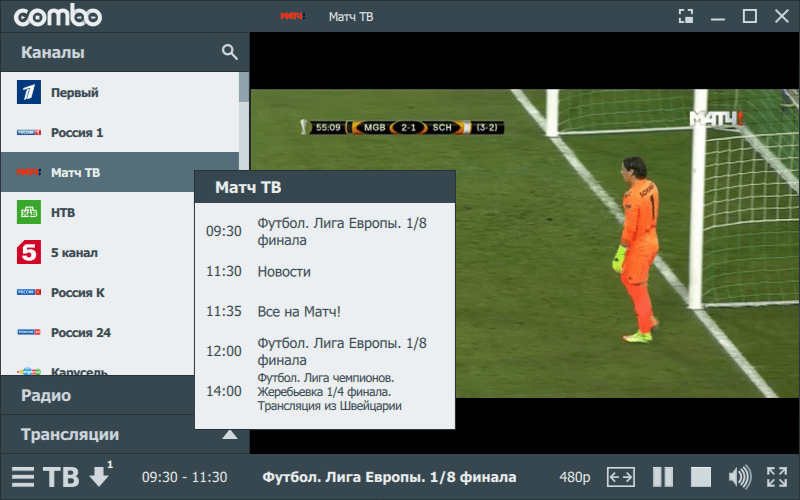
Task: Click the 5 канал red logo
Action: (29, 252)
